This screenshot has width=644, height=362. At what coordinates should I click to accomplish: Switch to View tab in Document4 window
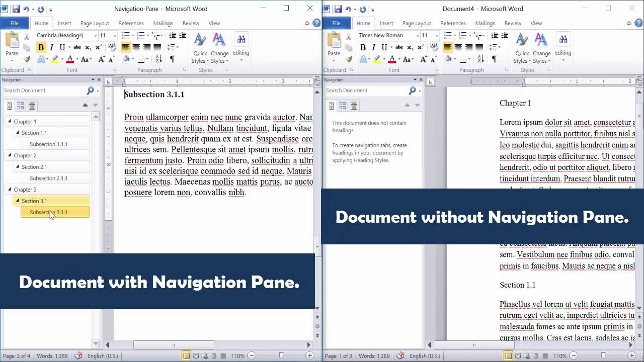click(x=536, y=23)
